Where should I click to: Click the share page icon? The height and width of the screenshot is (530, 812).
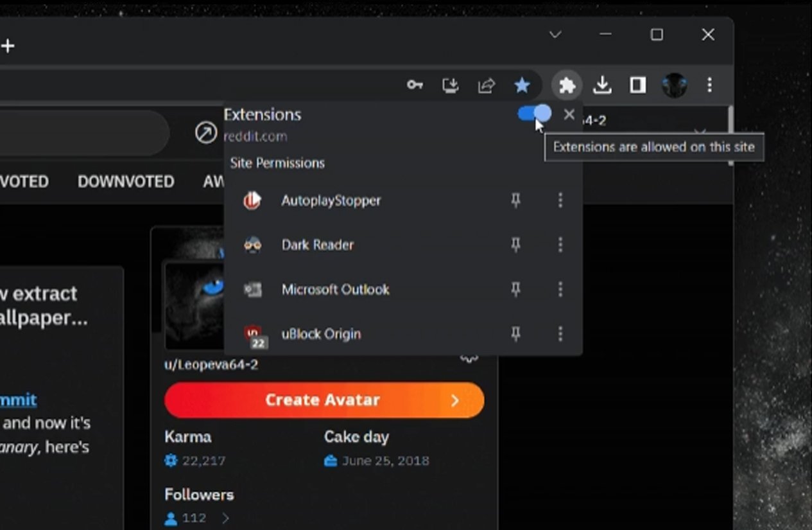click(x=487, y=85)
